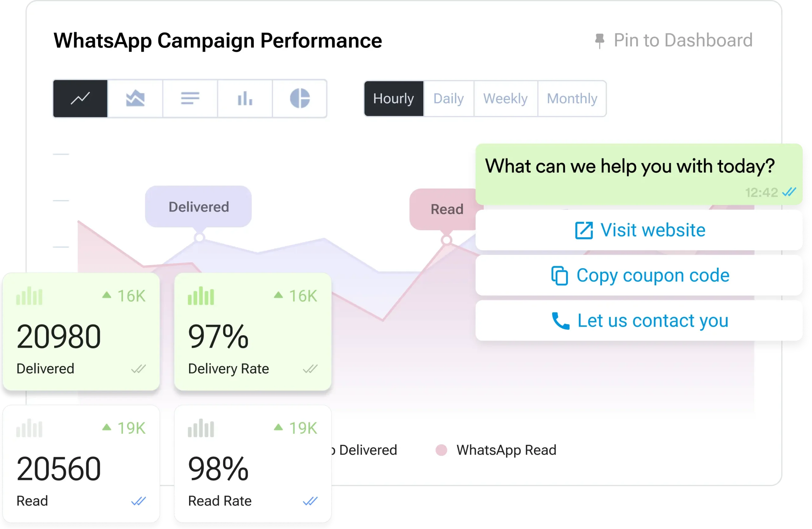Click the double-check icon on the Delivery Rate card
Screen dimensions: 812x529
pos(310,369)
